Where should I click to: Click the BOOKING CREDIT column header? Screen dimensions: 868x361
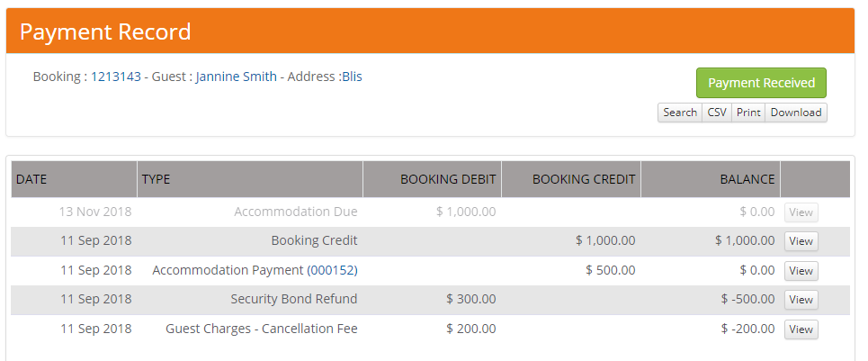tap(584, 179)
